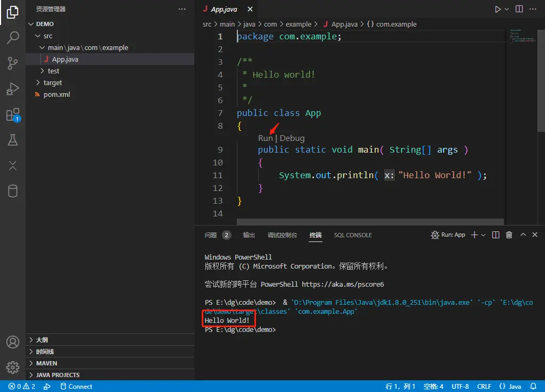This screenshot has width=545, height=392.
Task: Click the src breadcrumb
Action: [x=207, y=24]
